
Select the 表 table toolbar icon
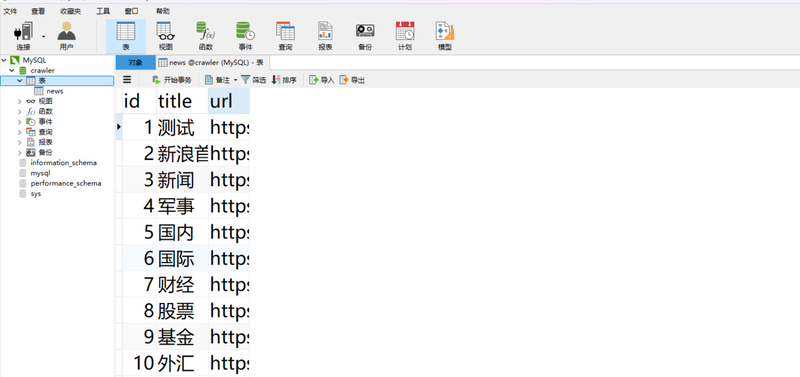pyautogui.click(x=126, y=37)
